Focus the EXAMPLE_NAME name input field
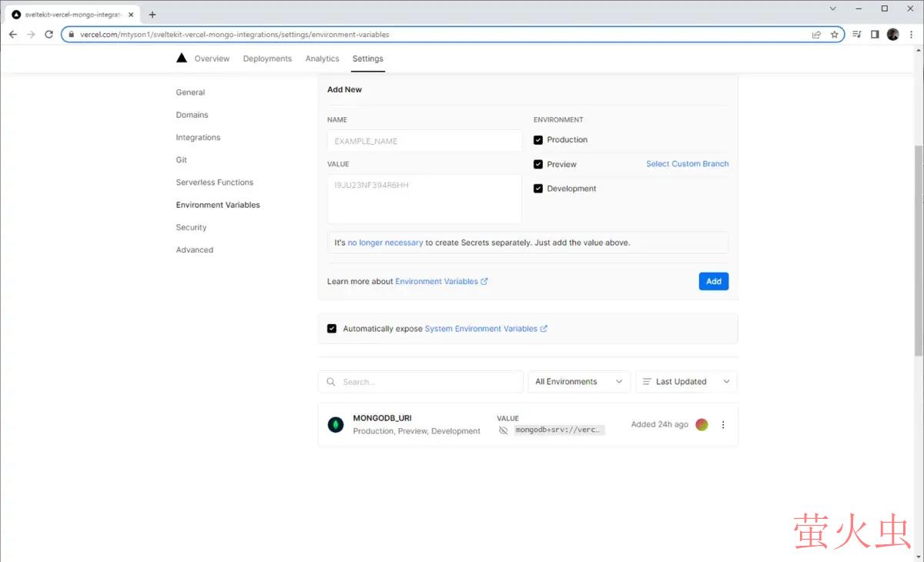 tap(424, 141)
